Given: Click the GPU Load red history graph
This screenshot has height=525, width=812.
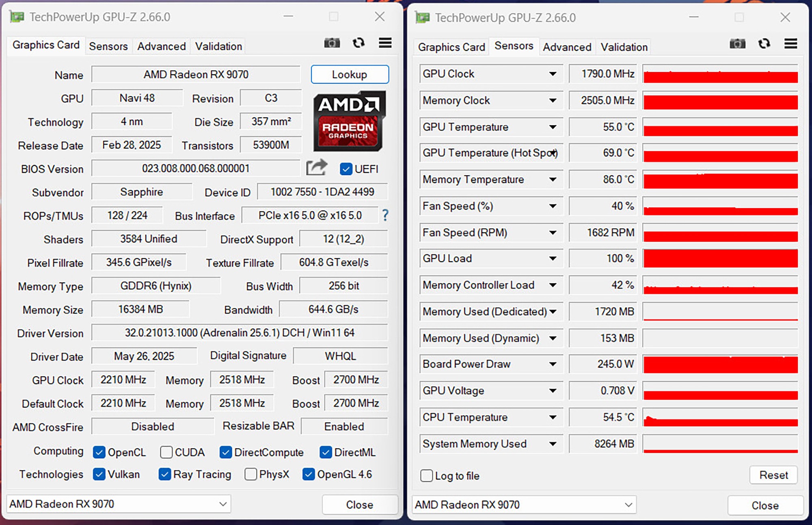Looking at the screenshot, I should (x=720, y=259).
